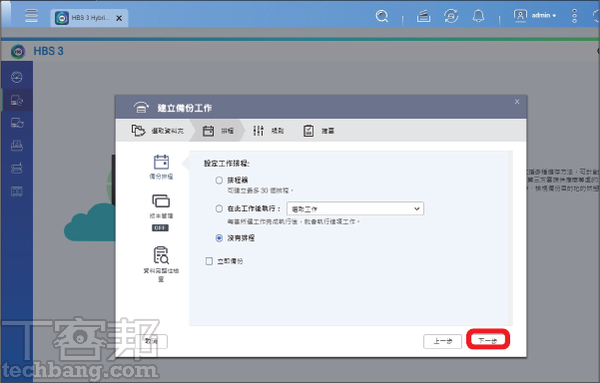
Task: Open HBS 3 Overview in sidebar
Action: (16, 77)
